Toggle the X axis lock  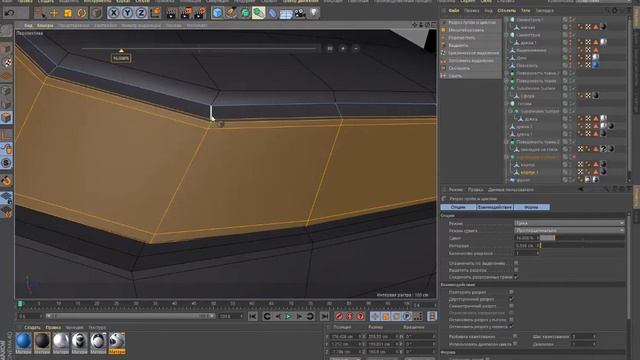point(114,13)
